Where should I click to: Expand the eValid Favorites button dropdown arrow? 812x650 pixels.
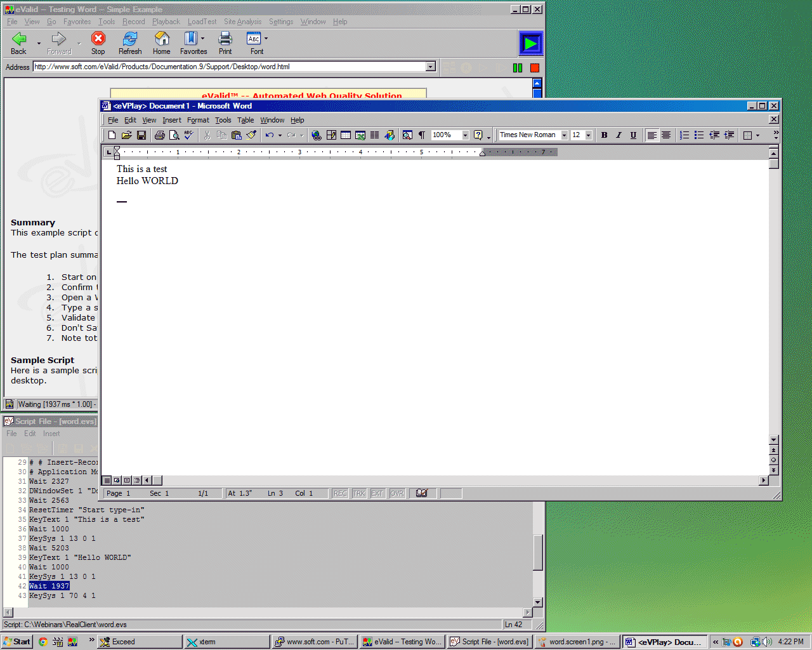(x=202, y=39)
